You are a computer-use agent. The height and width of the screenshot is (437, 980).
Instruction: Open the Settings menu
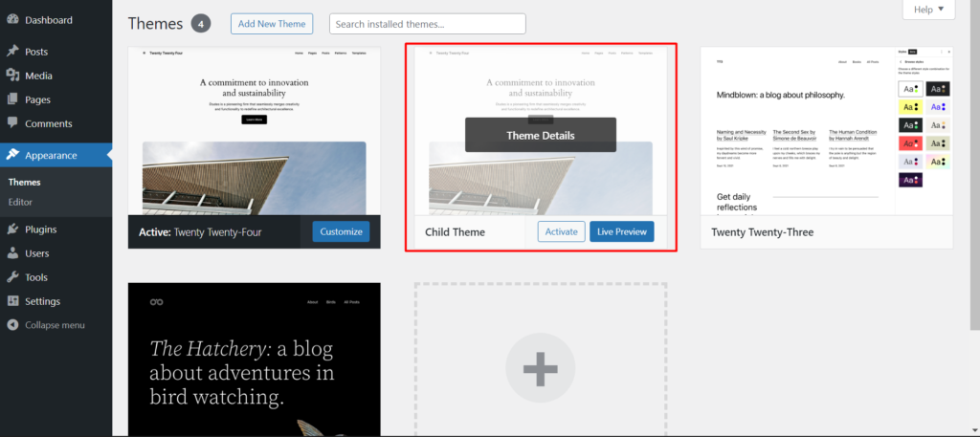click(56, 301)
